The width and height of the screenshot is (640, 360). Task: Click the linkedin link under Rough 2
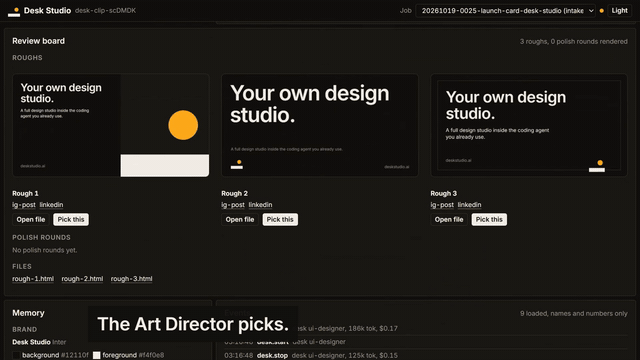[x=260, y=205]
